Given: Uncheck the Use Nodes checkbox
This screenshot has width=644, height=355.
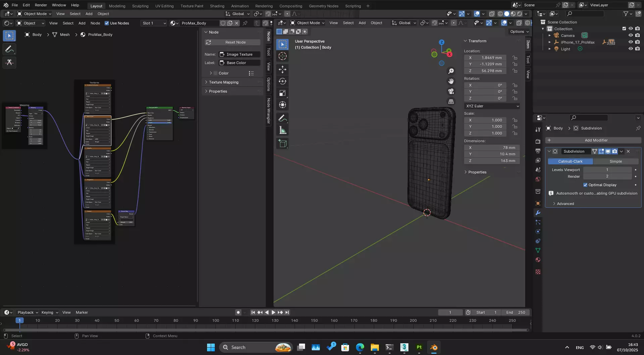Looking at the screenshot, I should coord(107,23).
